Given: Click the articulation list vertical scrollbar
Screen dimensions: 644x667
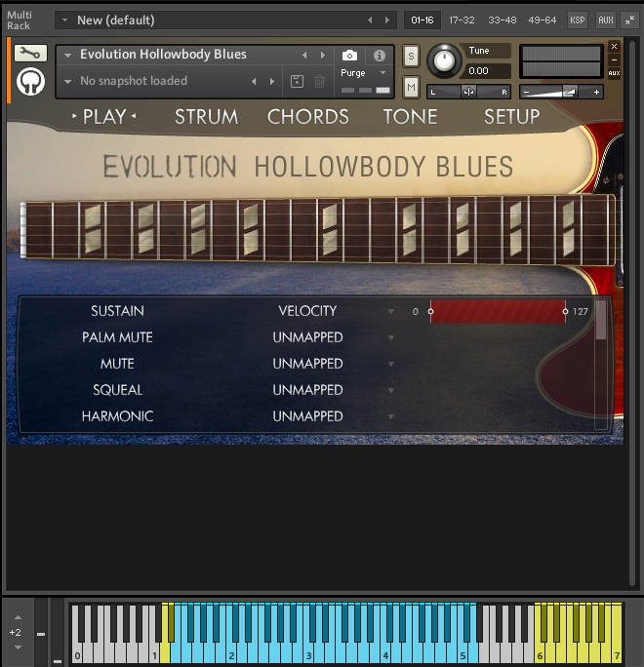Looking at the screenshot, I should click(601, 365).
